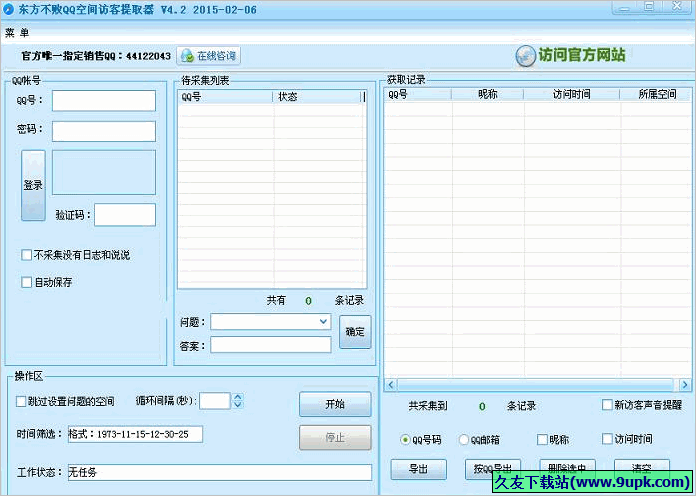Click right arrow of horizontal scrollbar
696x496 pixels.
click(685, 385)
